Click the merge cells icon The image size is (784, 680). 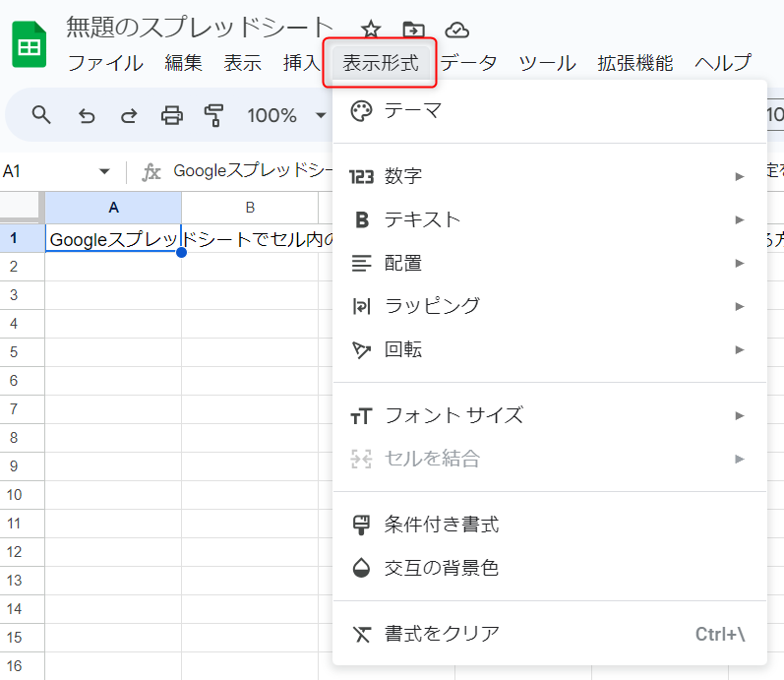pyautogui.click(x=361, y=459)
